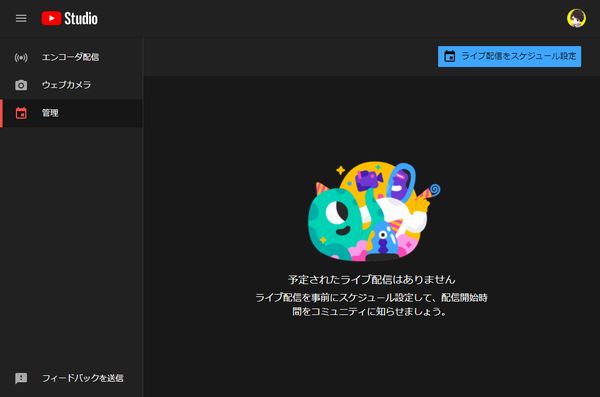Click the Studio wordmark text

click(x=81, y=18)
